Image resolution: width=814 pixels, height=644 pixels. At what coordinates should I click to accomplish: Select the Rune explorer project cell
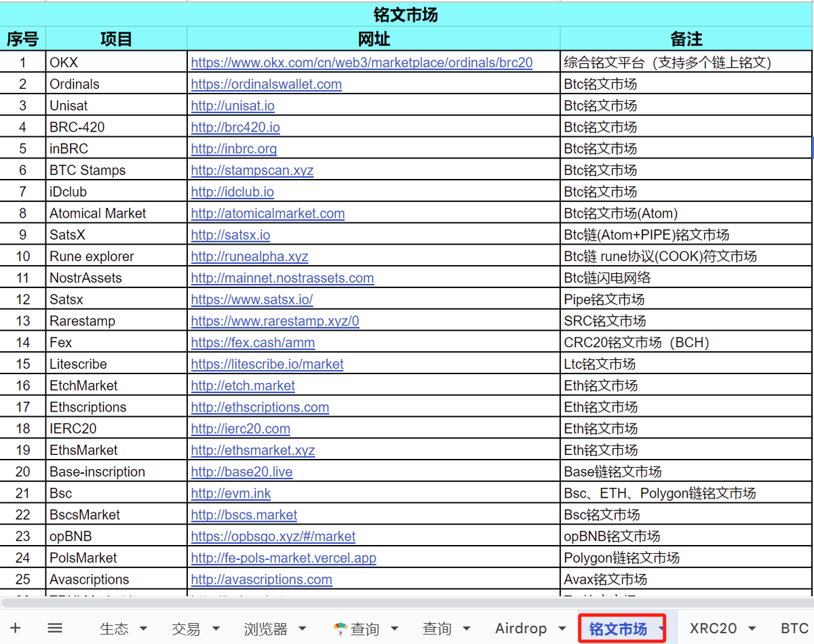click(x=117, y=256)
